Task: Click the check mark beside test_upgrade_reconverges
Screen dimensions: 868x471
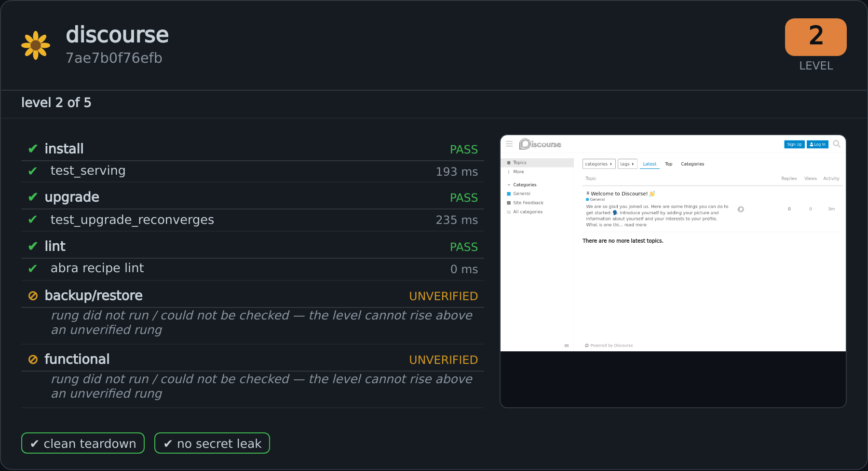Action: coord(33,220)
